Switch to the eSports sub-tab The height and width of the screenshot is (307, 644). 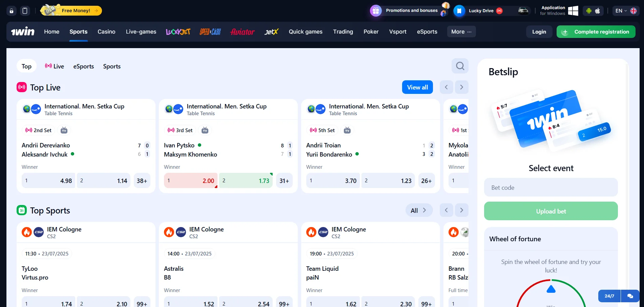83,66
